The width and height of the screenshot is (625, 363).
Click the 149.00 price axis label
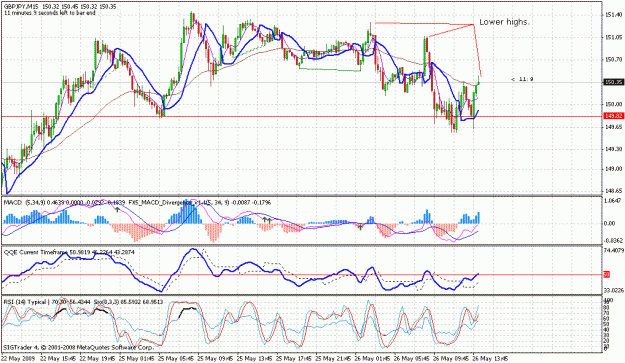pyautogui.click(x=614, y=169)
